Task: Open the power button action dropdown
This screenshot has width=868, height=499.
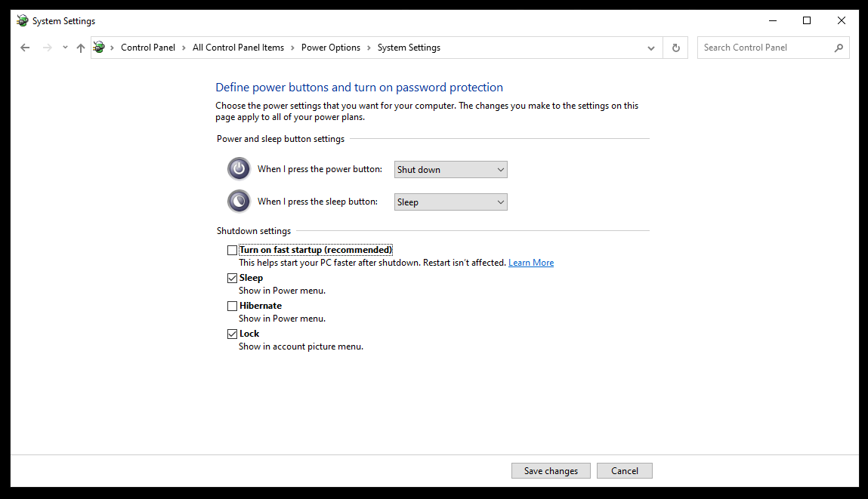Action: (x=450, y=169)
